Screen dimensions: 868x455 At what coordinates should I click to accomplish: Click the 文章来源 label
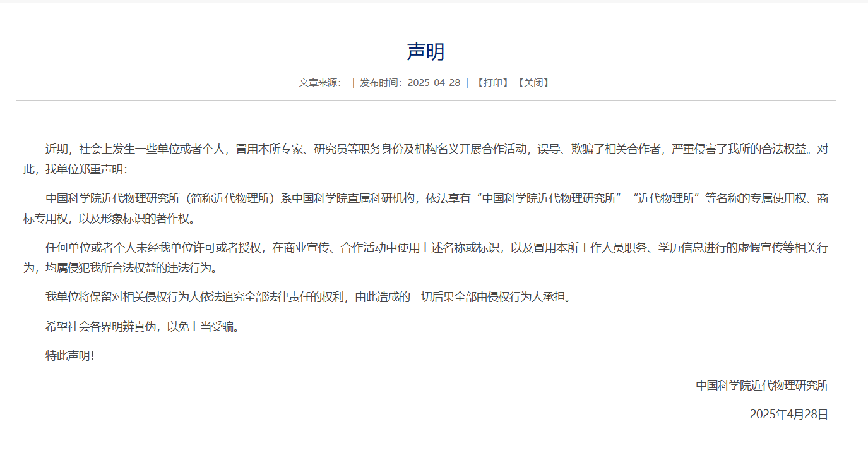(x=320, y=83)
